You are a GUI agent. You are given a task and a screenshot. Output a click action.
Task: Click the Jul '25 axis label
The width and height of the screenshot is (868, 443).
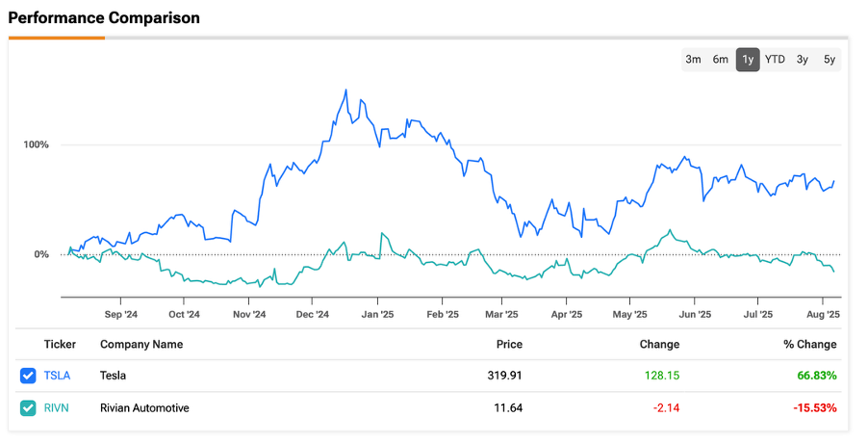(758, 315)
